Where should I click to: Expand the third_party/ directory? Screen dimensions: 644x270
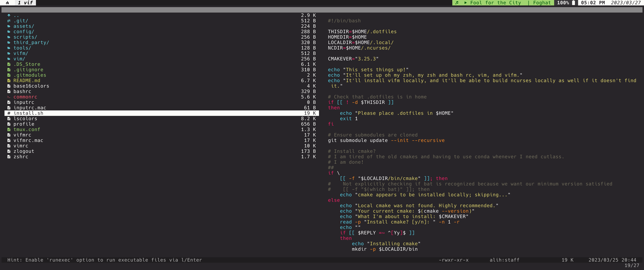(x=31, y=42)
